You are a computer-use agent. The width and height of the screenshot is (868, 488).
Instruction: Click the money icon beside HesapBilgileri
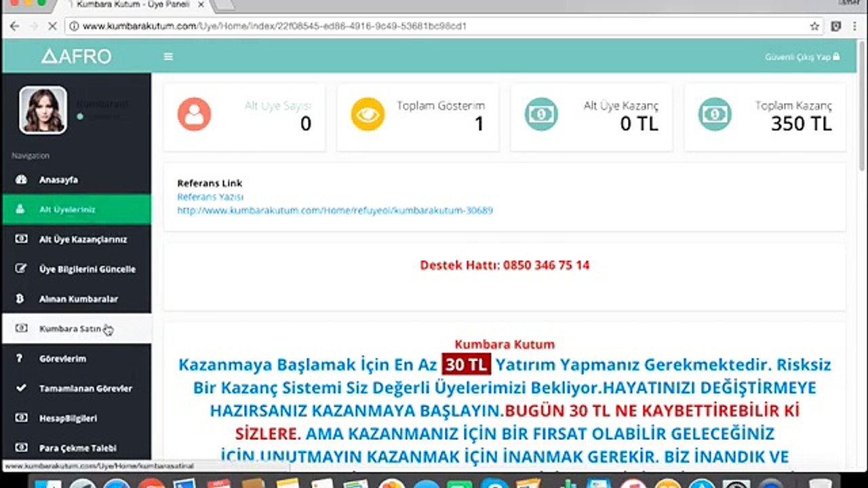click(21, 418)
